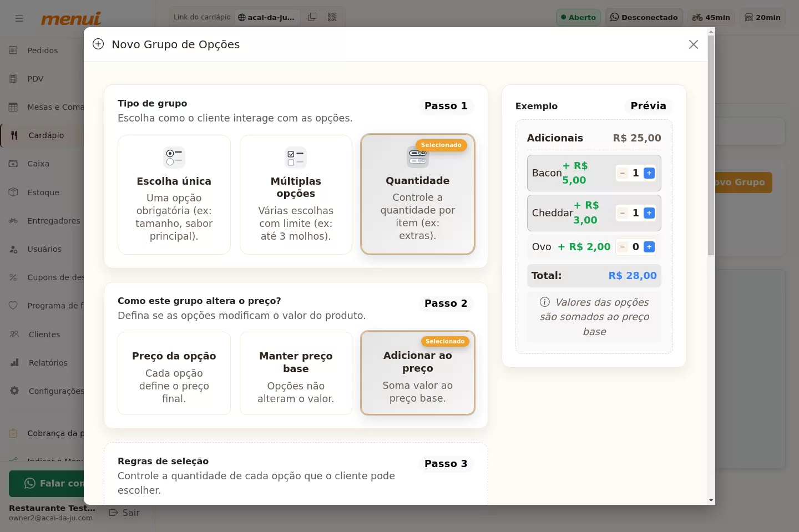799x532 pixels.
Task: Click the menui logo
Action: (71, 19)
